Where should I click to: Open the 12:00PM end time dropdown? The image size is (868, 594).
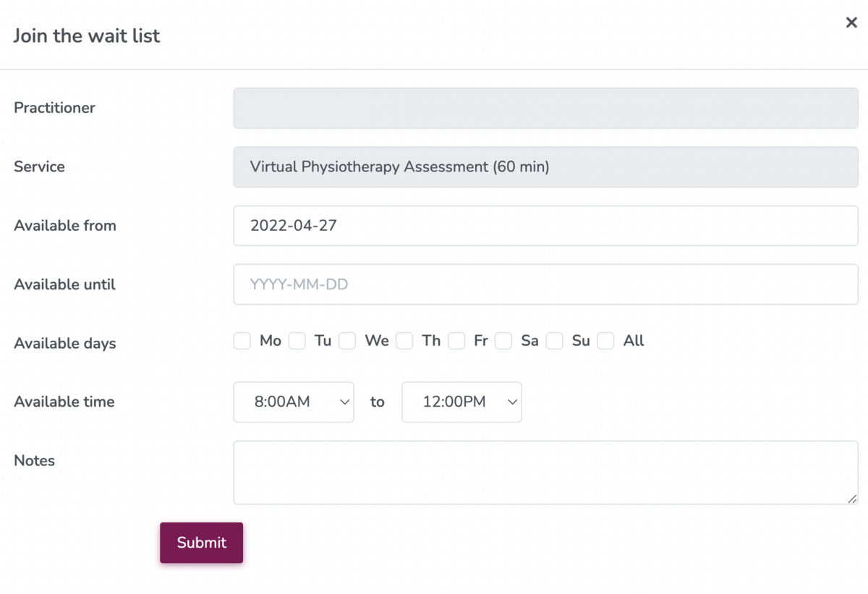[x=461, y=402]
